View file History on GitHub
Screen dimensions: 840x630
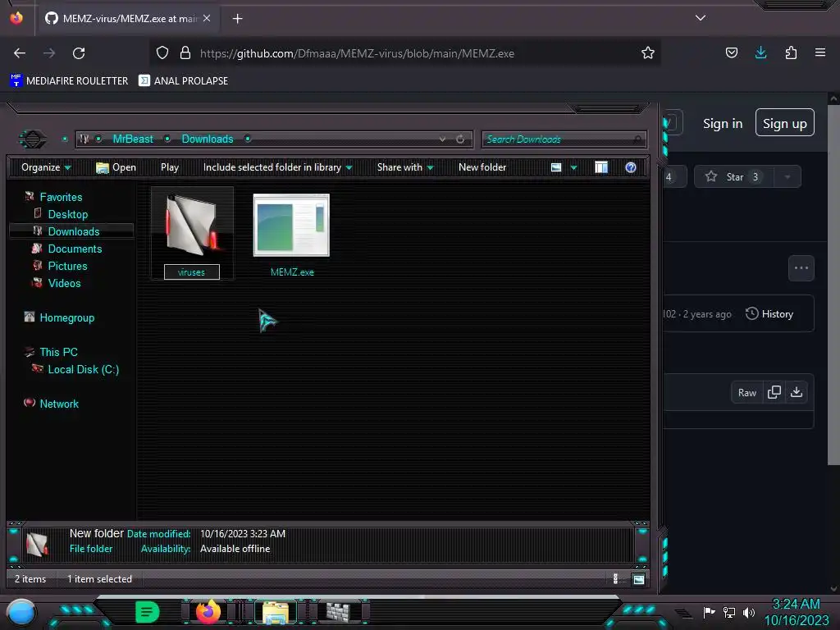(769, 314)
